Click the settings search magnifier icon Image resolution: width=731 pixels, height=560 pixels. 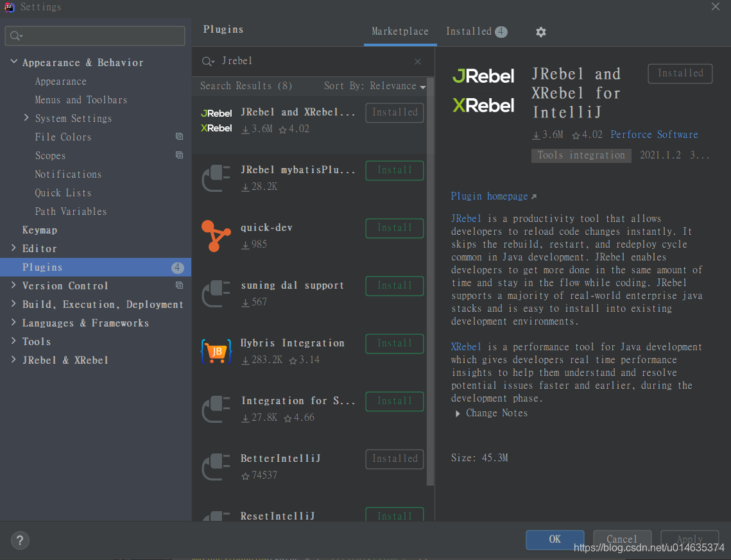16,36
